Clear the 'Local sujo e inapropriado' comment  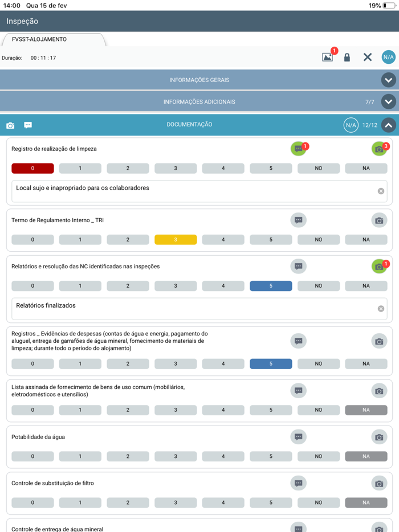pos(381,191)
